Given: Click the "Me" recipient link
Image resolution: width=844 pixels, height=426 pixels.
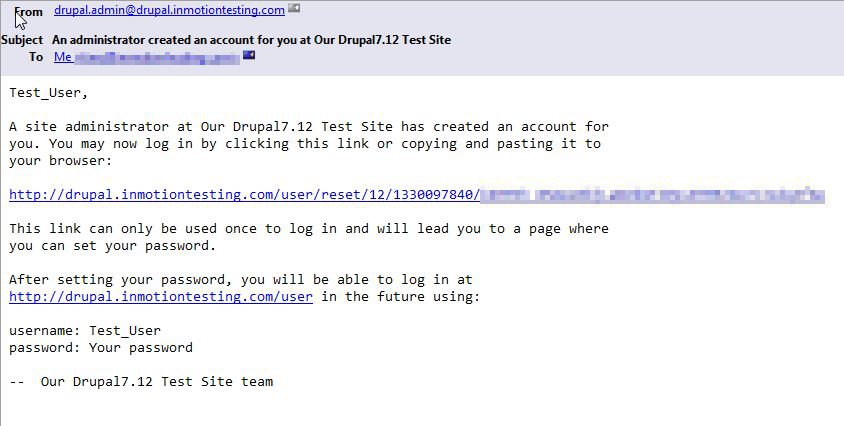Looking at the screenshot, I should 63,57.
